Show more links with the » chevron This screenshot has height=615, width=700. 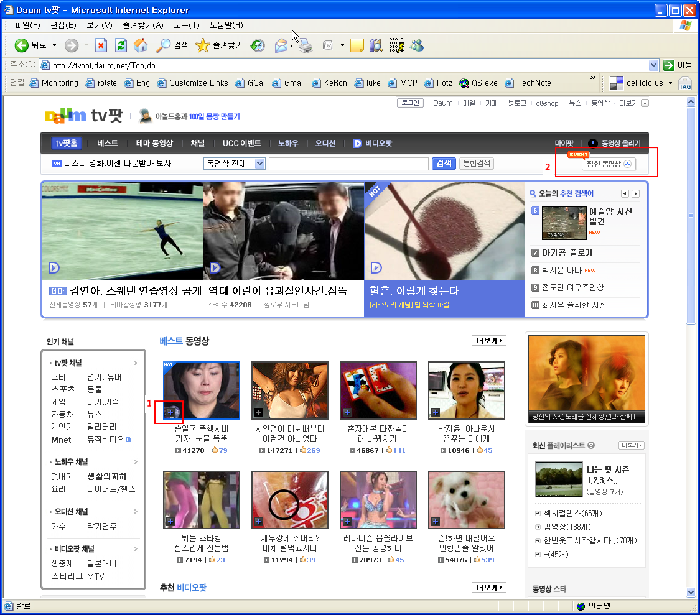click(x=593, y=78)
